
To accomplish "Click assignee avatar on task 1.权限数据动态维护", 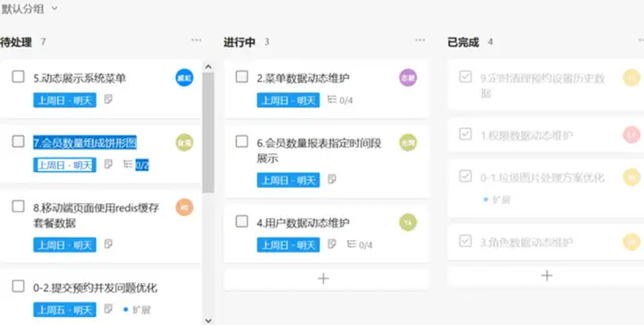I will (631, 135).
